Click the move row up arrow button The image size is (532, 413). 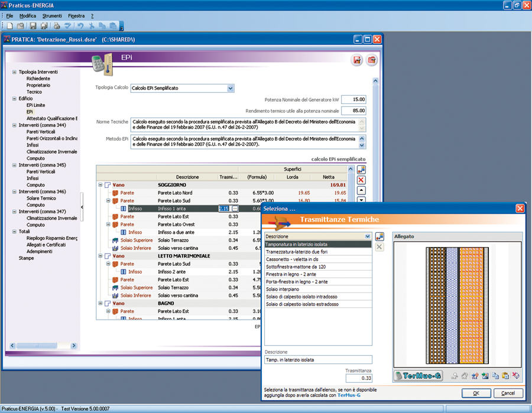click(x=361, y=191)
